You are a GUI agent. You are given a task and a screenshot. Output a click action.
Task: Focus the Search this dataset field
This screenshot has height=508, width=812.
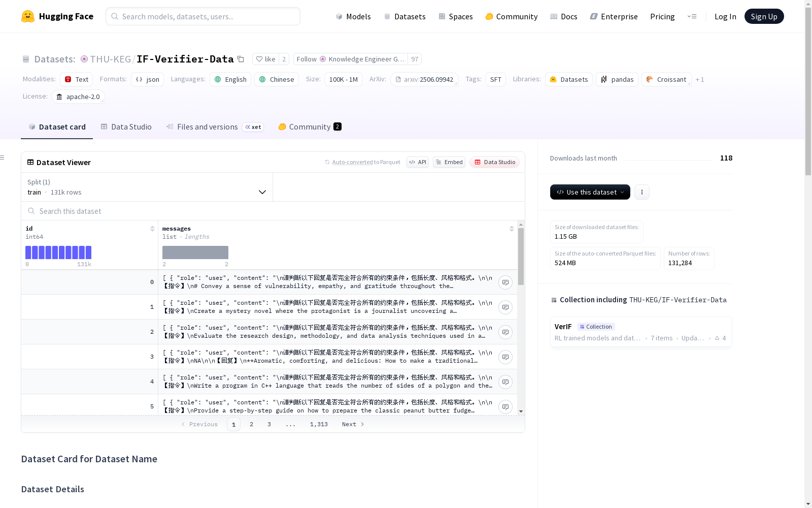273,211
